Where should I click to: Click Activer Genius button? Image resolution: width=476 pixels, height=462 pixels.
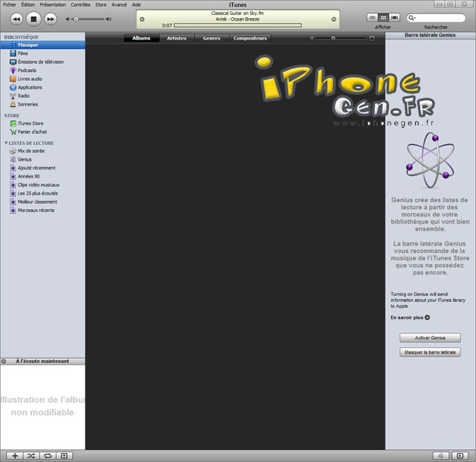tap(430, 338)
